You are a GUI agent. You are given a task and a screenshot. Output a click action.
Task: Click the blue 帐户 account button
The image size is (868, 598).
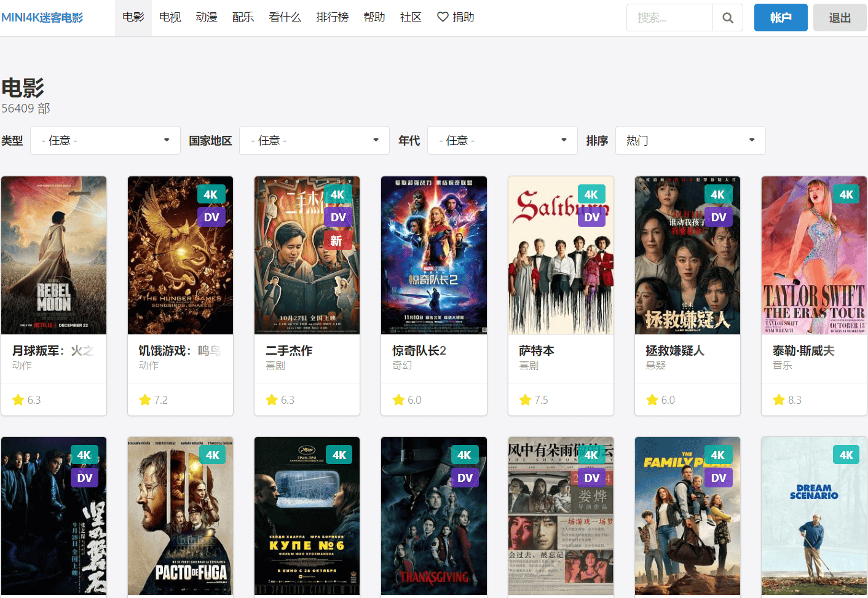click(x=781, y=18)
